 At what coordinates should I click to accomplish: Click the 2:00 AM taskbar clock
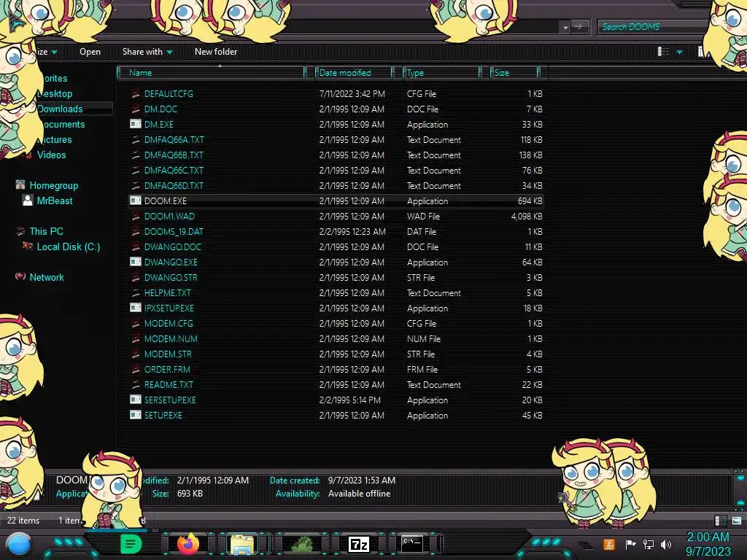click(x=708, y=537)
